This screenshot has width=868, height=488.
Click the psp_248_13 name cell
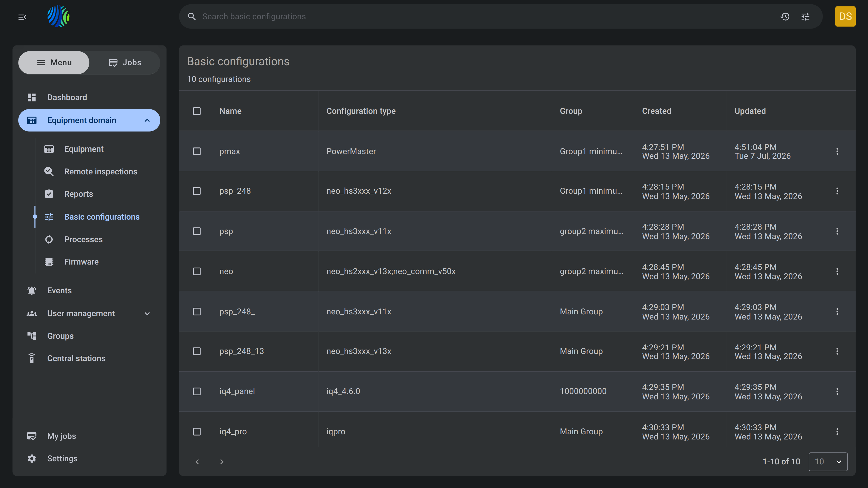pyautogui.click(x=242, y=351)
